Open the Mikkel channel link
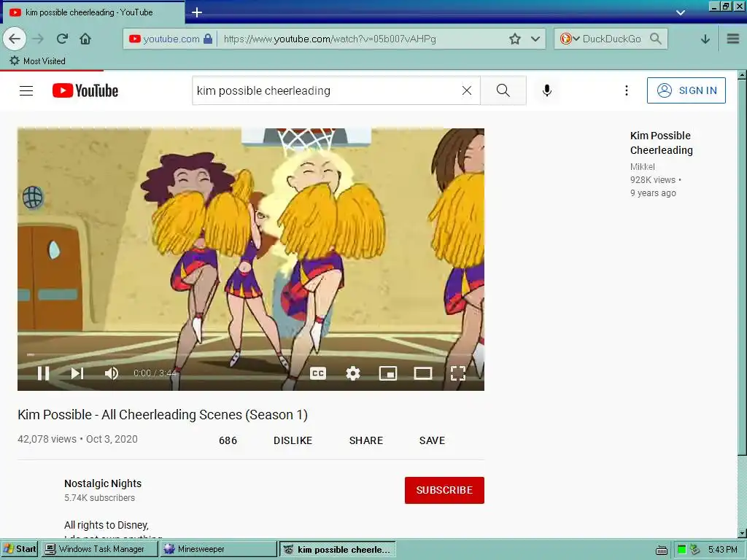This screenshot has height=560, width=747. [642, 167]
